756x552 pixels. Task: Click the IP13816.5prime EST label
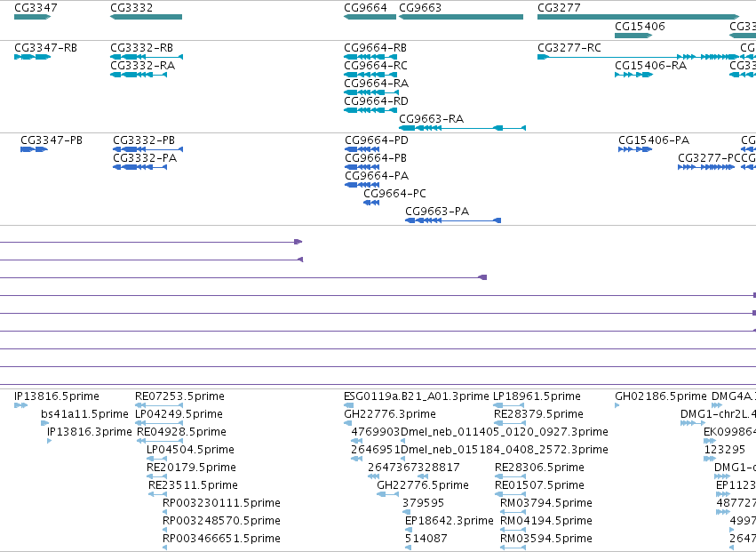[57, 396]
